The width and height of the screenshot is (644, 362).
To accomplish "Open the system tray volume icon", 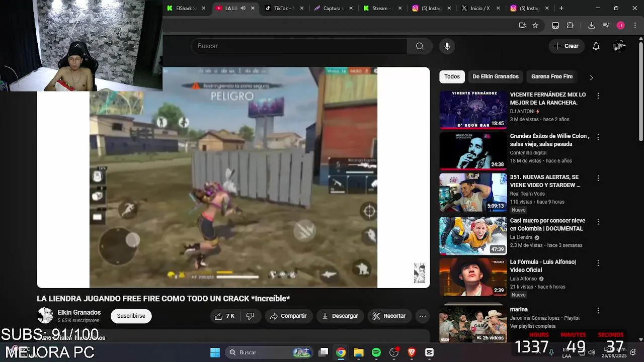I will [592, 352].
